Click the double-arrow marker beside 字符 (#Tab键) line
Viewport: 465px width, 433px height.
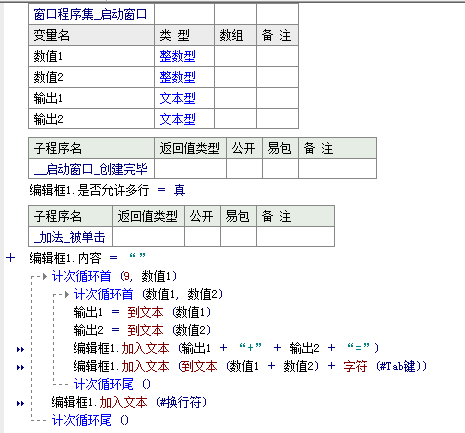(20, 367)
